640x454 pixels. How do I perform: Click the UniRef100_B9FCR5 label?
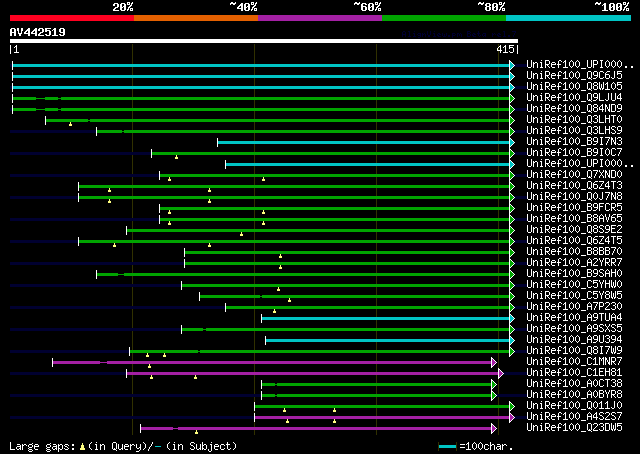coord(574,208)
